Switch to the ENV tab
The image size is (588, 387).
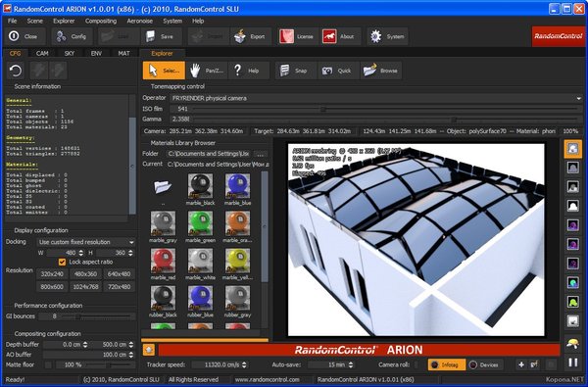96,53
